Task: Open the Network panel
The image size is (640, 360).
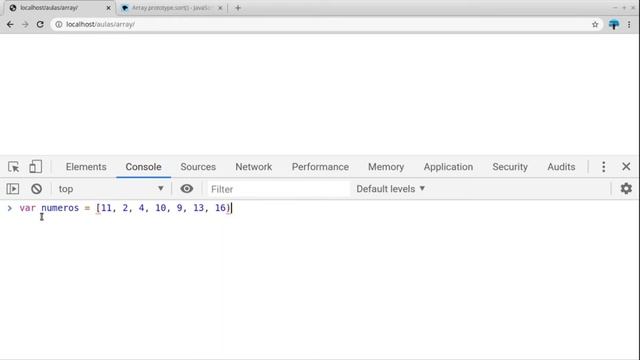Action: click(x=253, y=167)
